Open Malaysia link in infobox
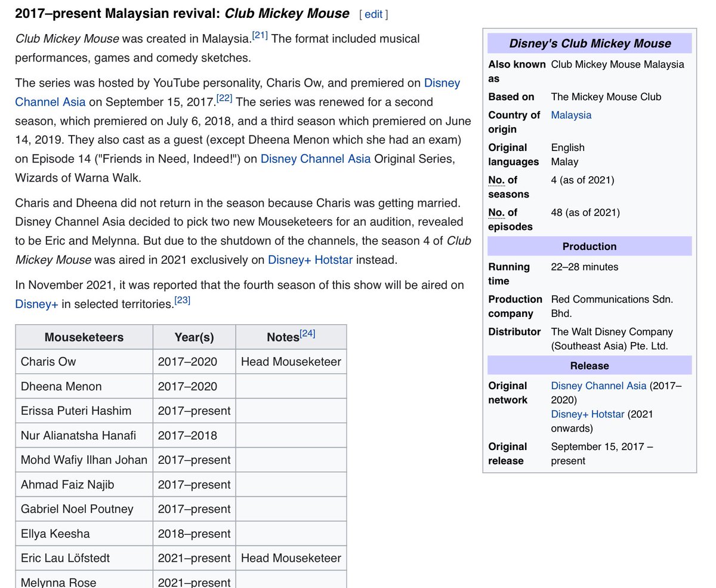Screen dimensions: 716x588 pyautogui.click(x=571, y=115)
